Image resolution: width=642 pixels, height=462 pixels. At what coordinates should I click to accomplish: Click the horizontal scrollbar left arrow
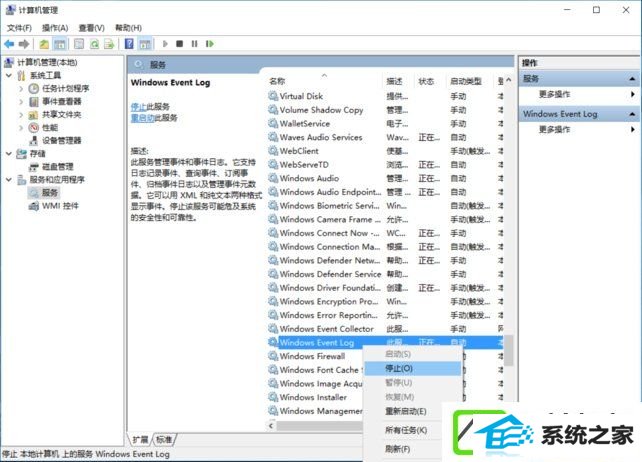coord(271,426)
